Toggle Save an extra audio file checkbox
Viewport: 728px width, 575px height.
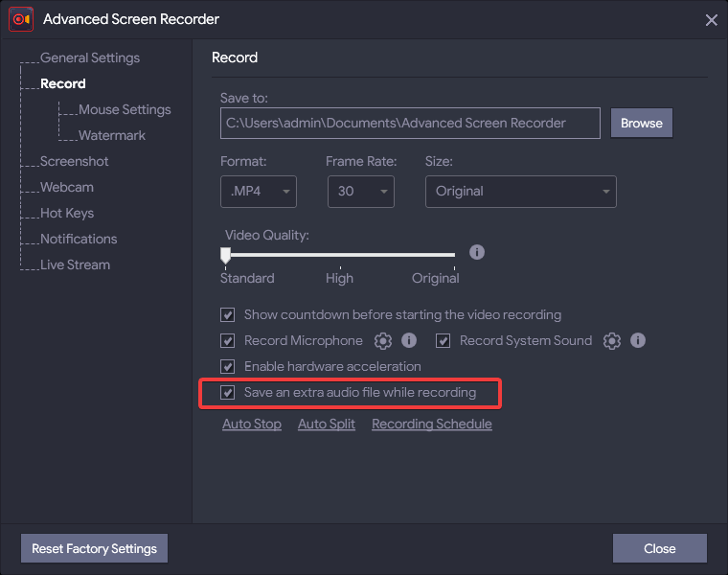[x=228, y=393]
